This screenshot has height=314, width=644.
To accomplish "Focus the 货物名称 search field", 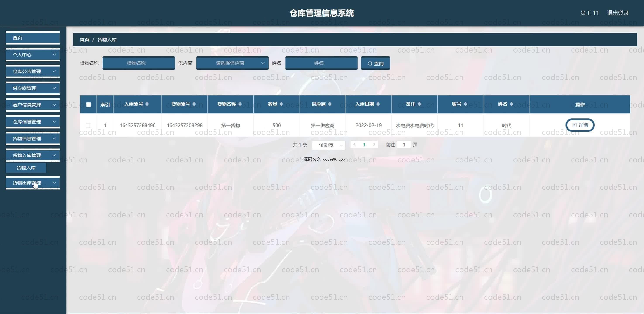I will pyautogui.click(x=138, y=63).
